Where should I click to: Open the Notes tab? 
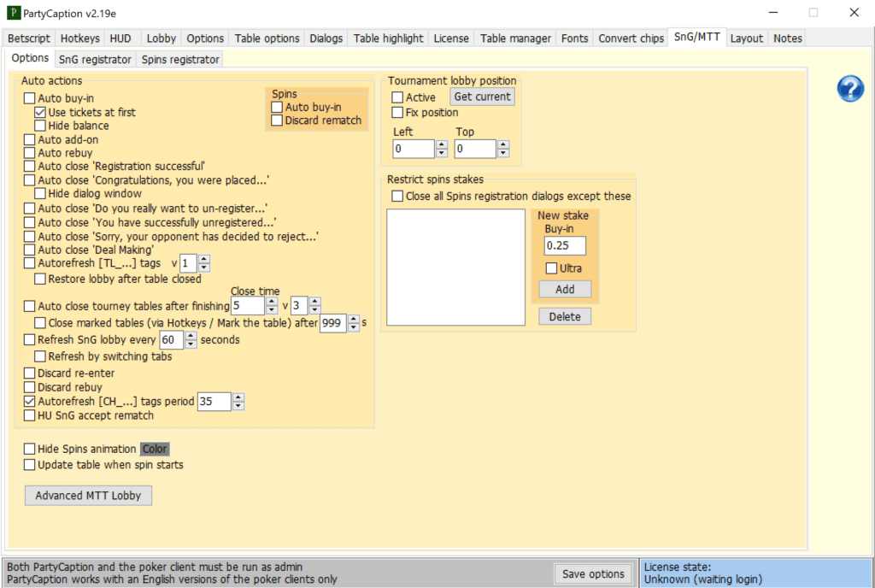787,38
